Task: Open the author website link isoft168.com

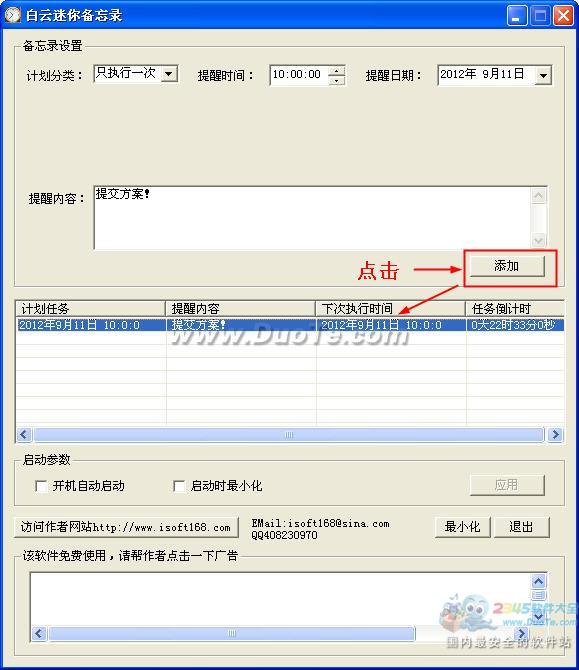Action: 126,527
